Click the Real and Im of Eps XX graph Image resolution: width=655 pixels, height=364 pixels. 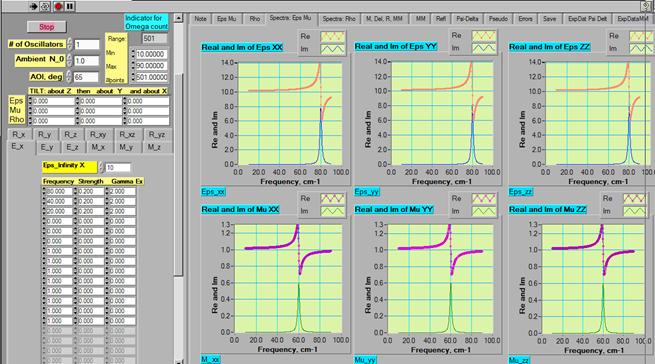coord(290,113)
